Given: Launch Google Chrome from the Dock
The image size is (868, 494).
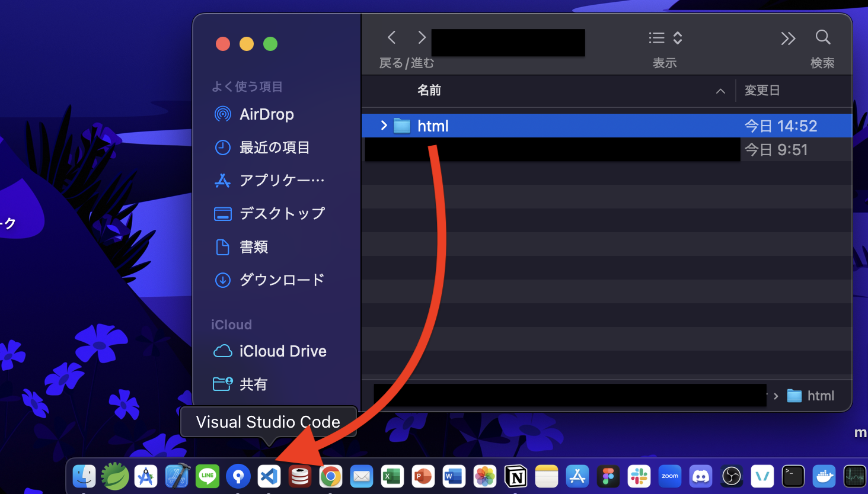Looking at the screenshot, I should [x=330, y=476].
